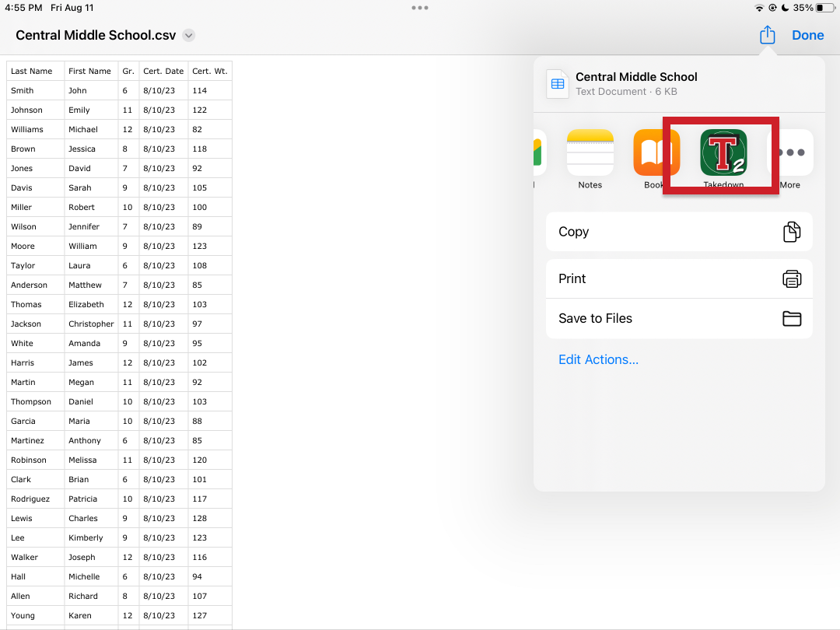The height and width of the screenshot is (630, 840).
Task: Tap the battery indicator in status bar
Action: [824, 8]
